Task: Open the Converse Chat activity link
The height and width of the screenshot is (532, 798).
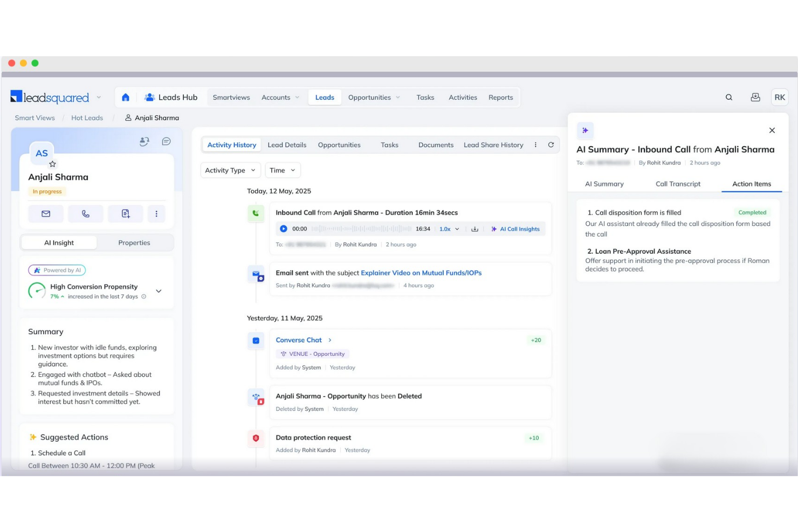Action: 299,340
